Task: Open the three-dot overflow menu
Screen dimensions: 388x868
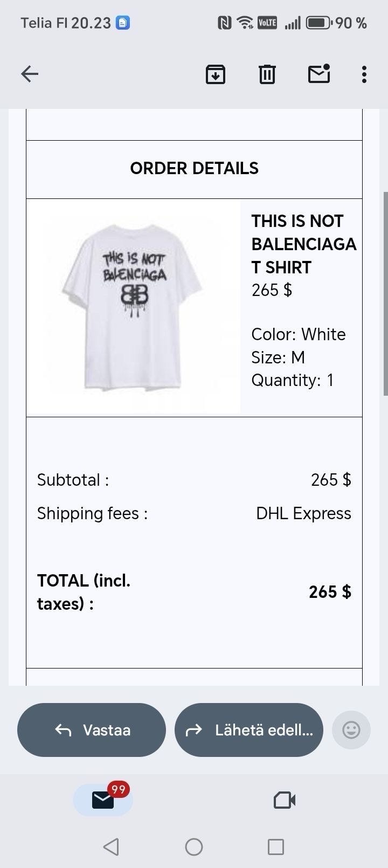Action: click(364, 74)
